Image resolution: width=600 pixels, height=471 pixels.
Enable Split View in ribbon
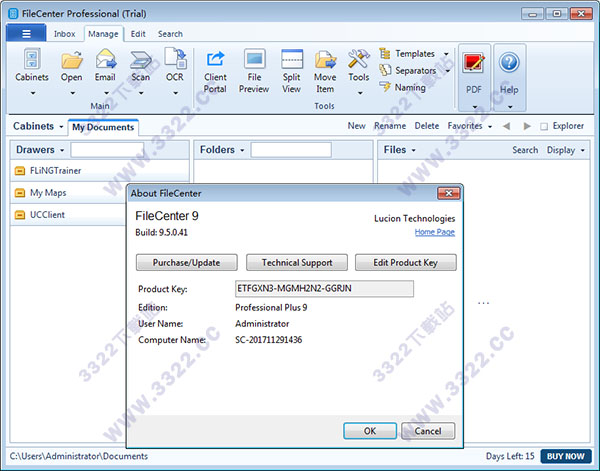[292, 59]
